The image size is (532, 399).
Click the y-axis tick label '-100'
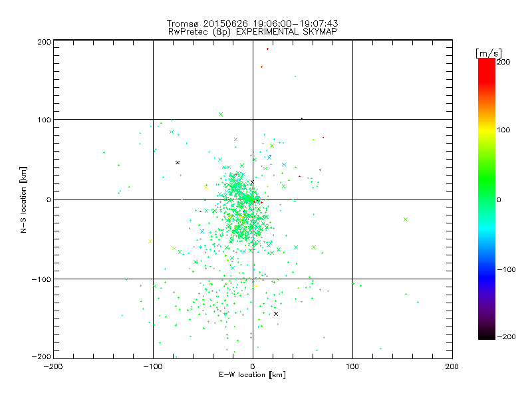point(41,279)
